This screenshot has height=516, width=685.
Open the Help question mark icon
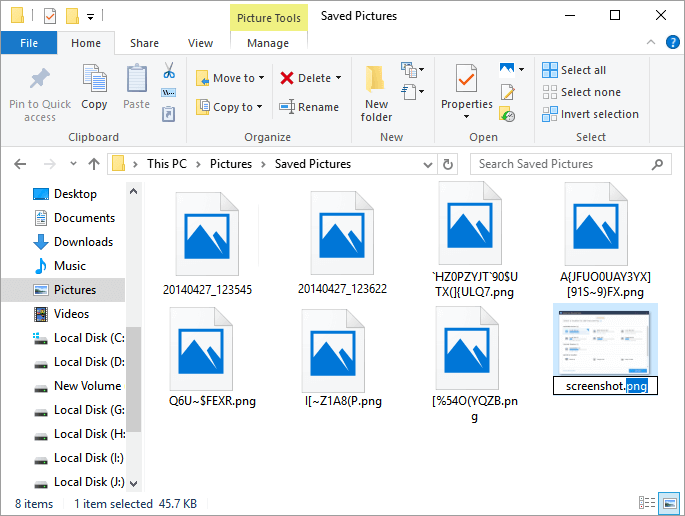673,43
